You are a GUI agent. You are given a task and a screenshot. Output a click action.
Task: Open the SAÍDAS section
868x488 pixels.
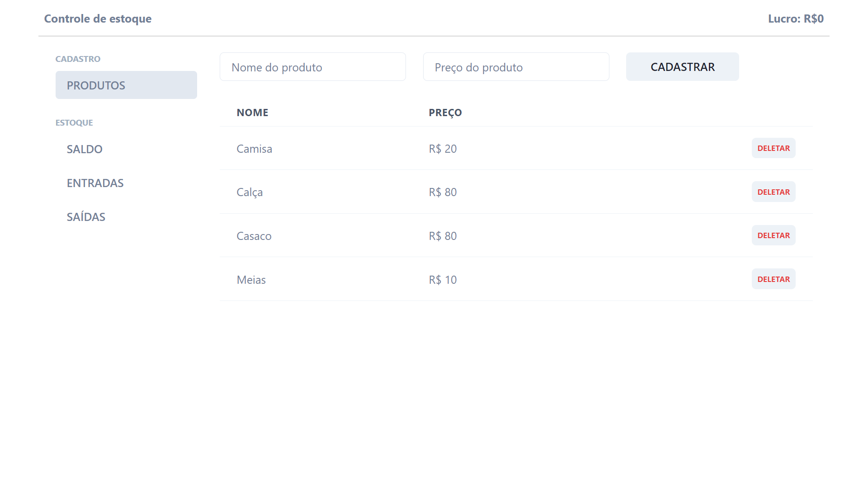(x=86, y=217)
